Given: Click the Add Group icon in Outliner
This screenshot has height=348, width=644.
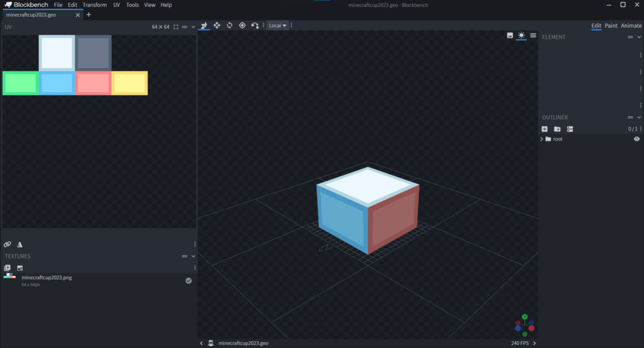Looking at the screenshot, I should click(x=557, y=129).
